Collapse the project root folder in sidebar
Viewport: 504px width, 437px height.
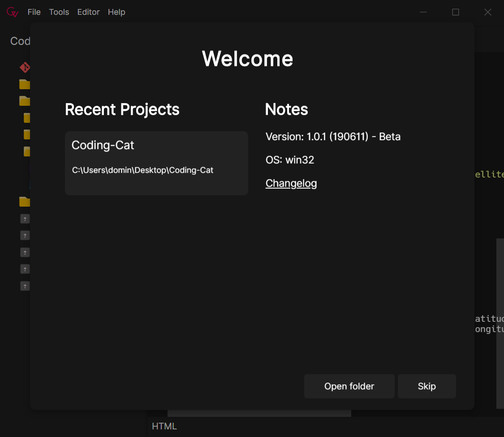click(x=25, y=84)
